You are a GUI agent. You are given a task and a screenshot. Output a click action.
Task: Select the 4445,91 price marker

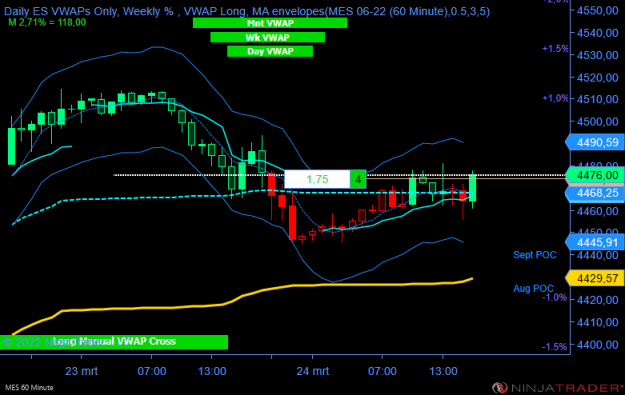coord(595,242)
